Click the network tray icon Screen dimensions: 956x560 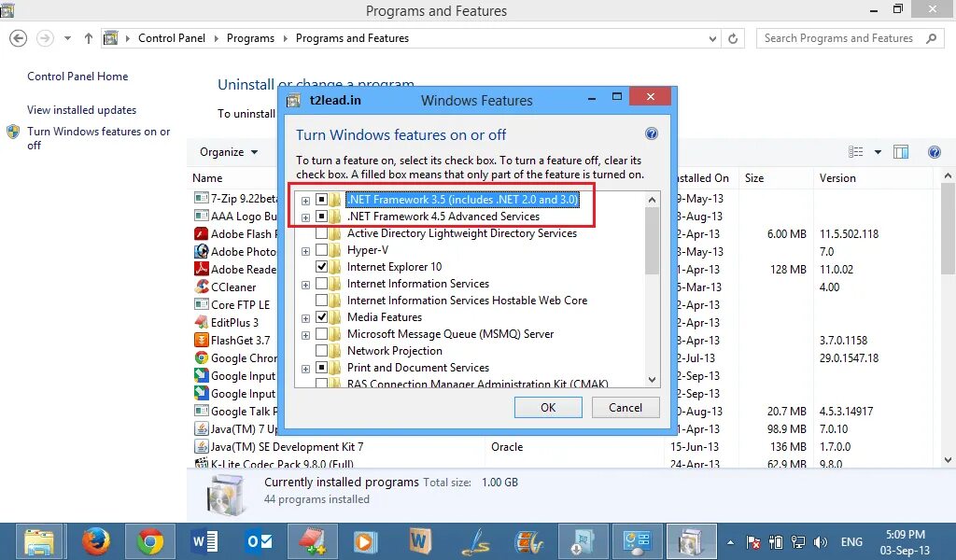(797, 541)
